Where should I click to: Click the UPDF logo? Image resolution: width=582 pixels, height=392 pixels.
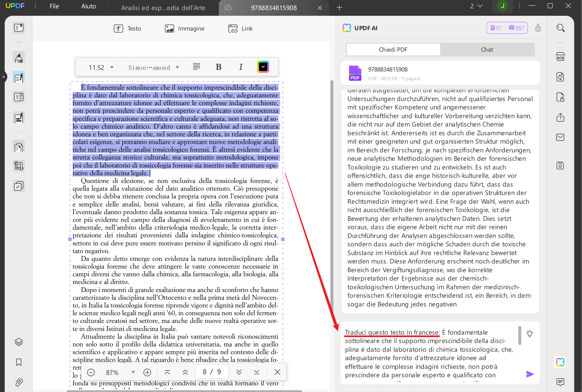pyautogui.click(x=15, y=6)
